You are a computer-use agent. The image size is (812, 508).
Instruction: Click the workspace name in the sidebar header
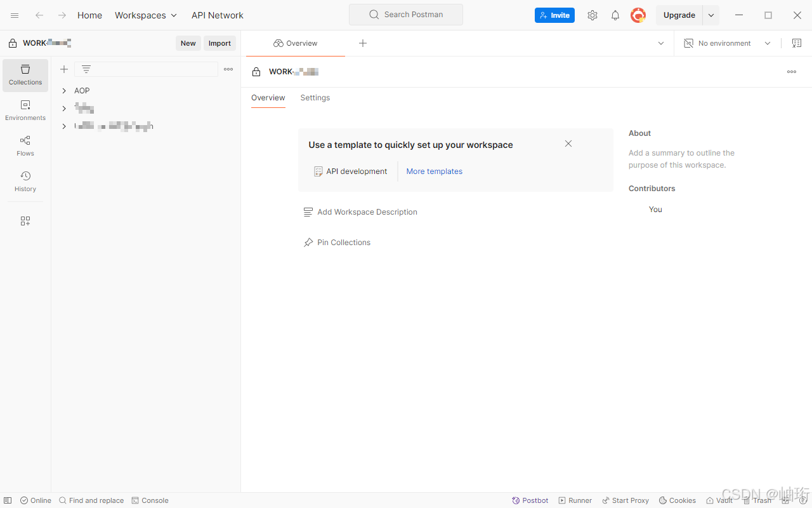(x=47, y=43)
